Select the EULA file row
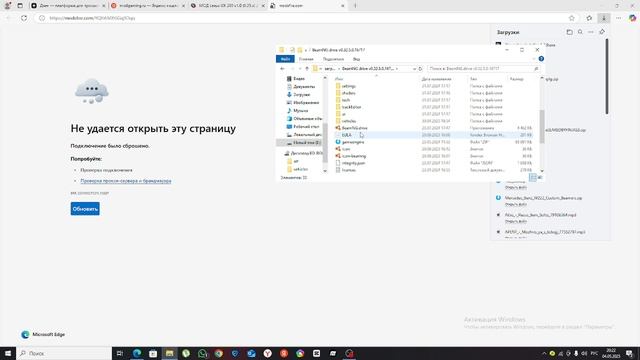 [433, 135]
